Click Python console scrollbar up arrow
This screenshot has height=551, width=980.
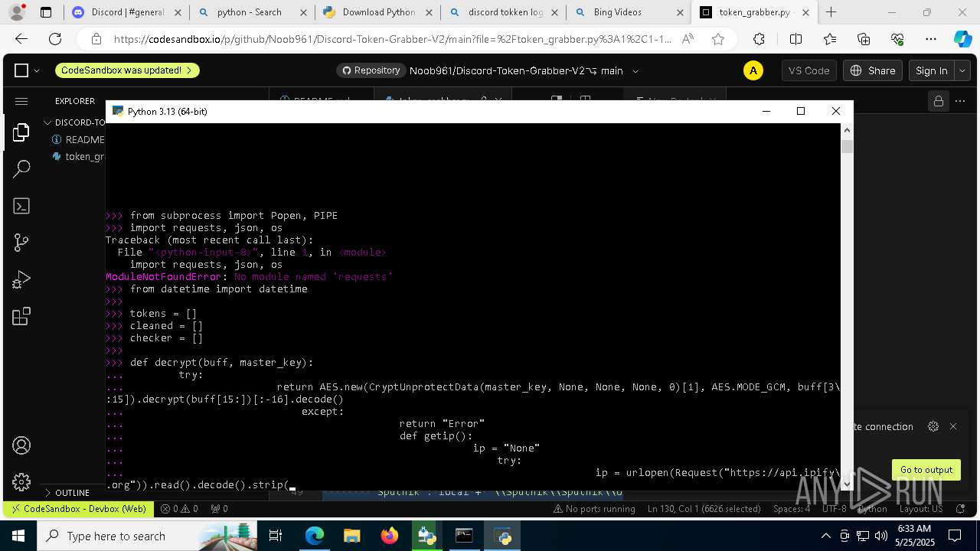[x=847, y=131]
